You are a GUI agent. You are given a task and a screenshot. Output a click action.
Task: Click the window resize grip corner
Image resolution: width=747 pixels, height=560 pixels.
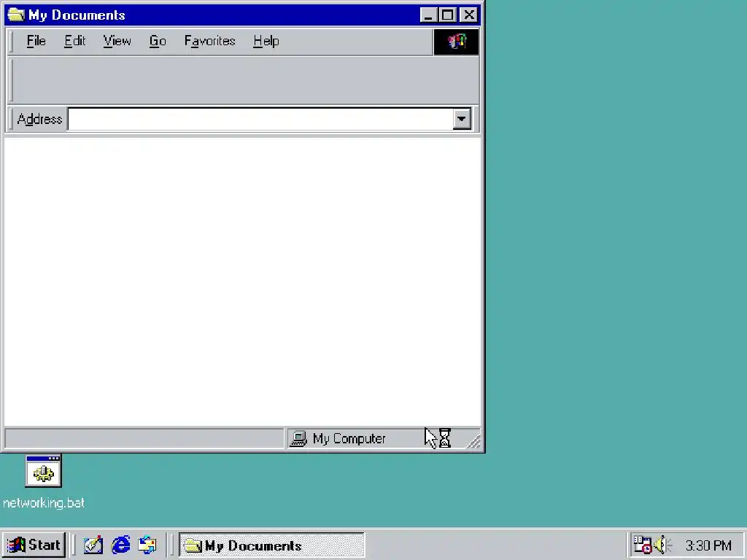click(473, 442)
